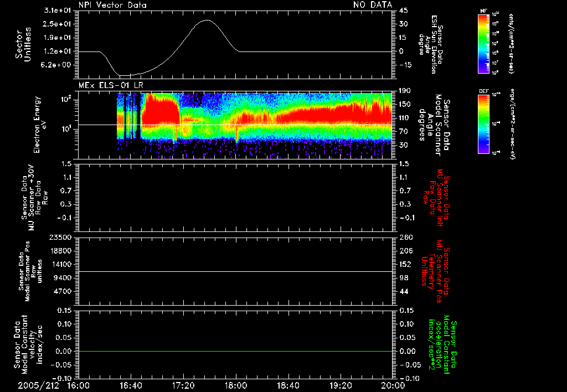The height and width of the screenshot is (392, 567).
Task: Click the 17:20 time axis label
Action: [183, 385]
